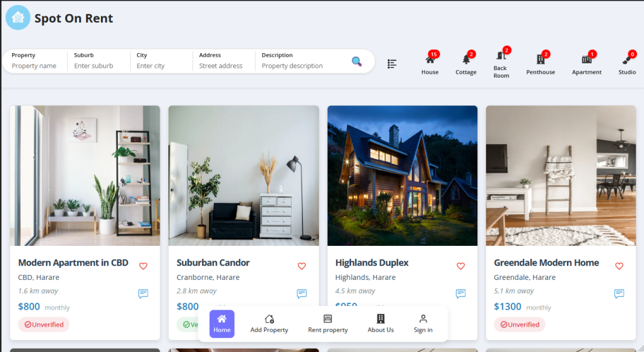This screenshot has width=644, height=352.
Task: Open Greendale Modern Home title link
Action: coord(546,263)
